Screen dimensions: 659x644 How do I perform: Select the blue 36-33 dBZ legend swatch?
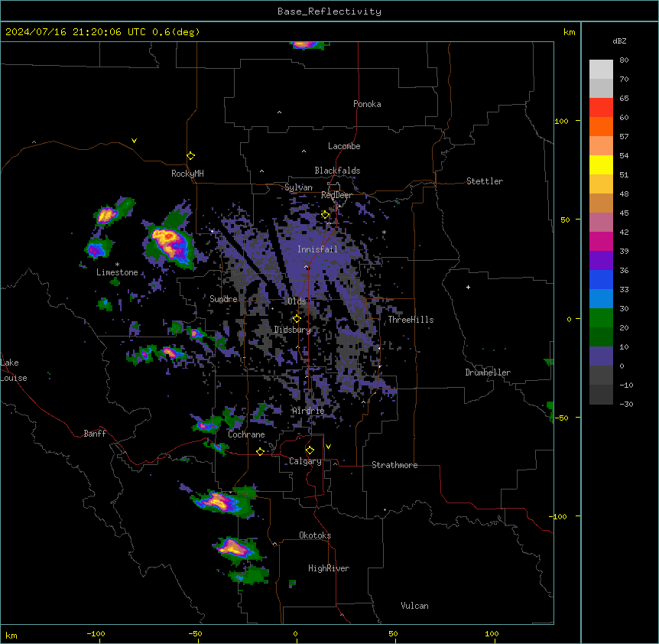click(601, 279)
